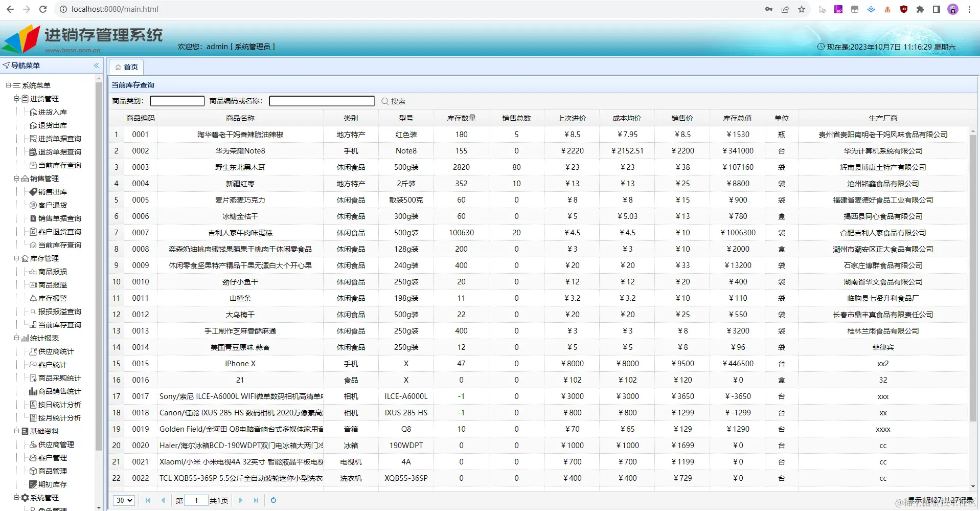
Task: Click the cell reading ¥1006300
Action: coord(737,233)
